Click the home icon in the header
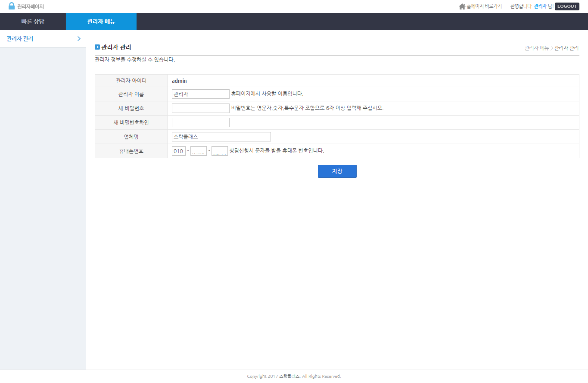Viewport: 588px width, 383px height. [x=462, y=6]
